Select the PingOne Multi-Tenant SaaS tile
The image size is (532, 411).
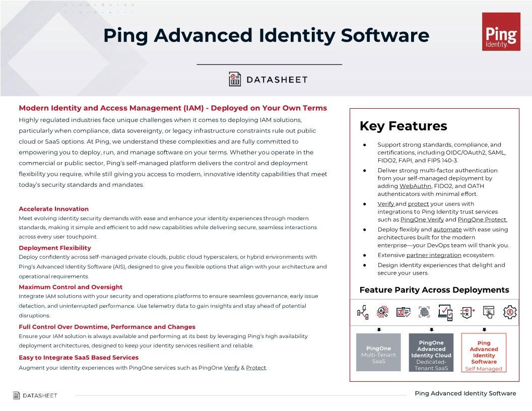tap(378, 353)
